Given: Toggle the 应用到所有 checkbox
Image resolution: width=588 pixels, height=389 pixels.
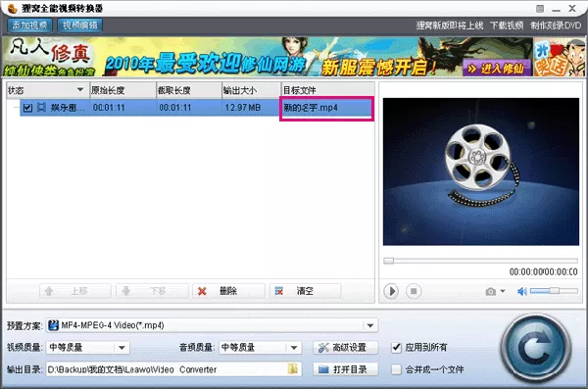Looking at the screenshot, I should (396, 348).
